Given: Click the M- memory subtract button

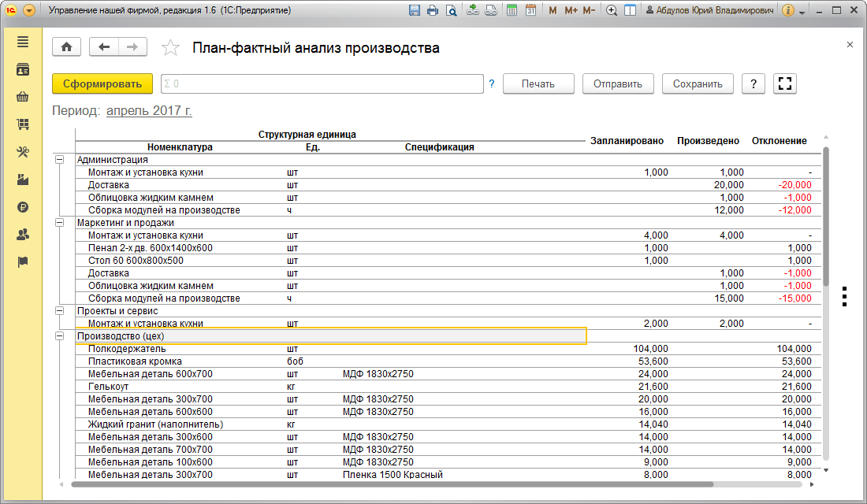Looking at the screenshot, I should point(590,10).
